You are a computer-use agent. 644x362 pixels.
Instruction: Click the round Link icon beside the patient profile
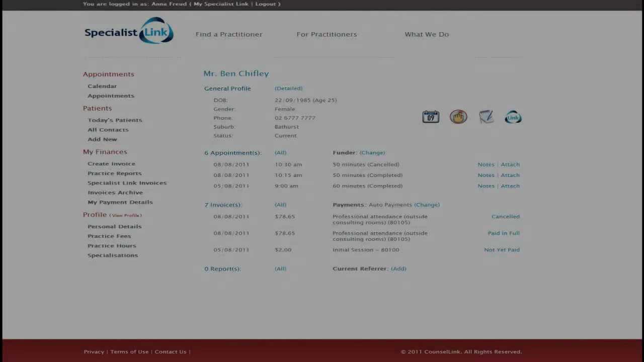pos(513,117)
